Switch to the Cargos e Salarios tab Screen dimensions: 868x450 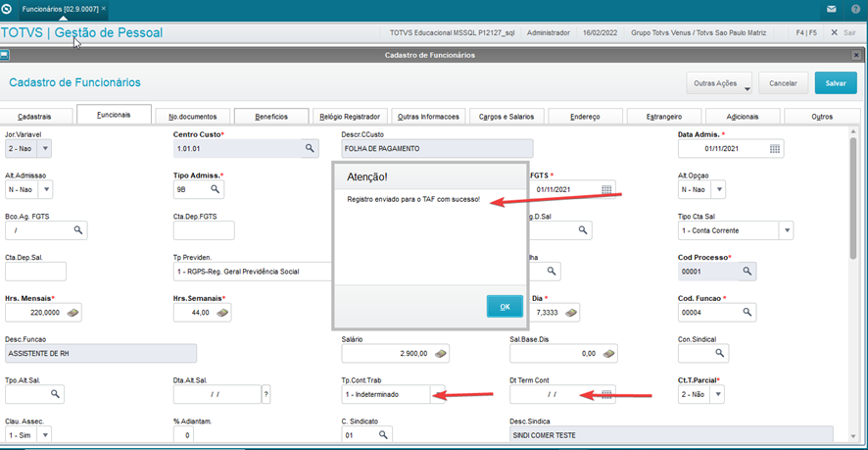[x=507, y=117]
